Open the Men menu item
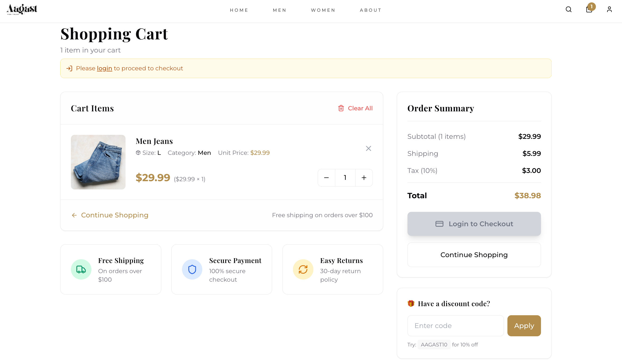The image size is (622, 364). (280, 10)
